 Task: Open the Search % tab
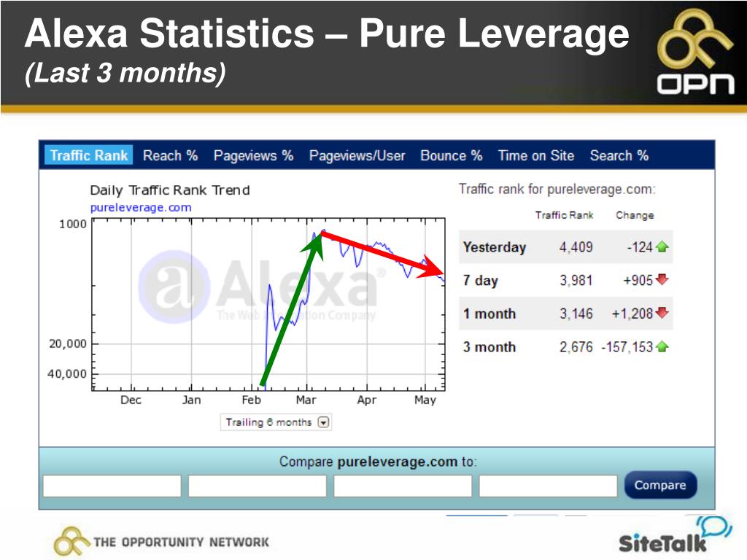[619, 156]
